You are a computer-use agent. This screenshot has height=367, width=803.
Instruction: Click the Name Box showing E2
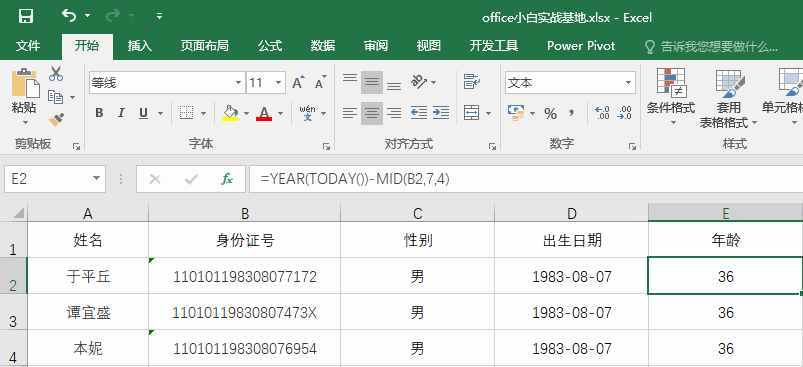point(55,179)
